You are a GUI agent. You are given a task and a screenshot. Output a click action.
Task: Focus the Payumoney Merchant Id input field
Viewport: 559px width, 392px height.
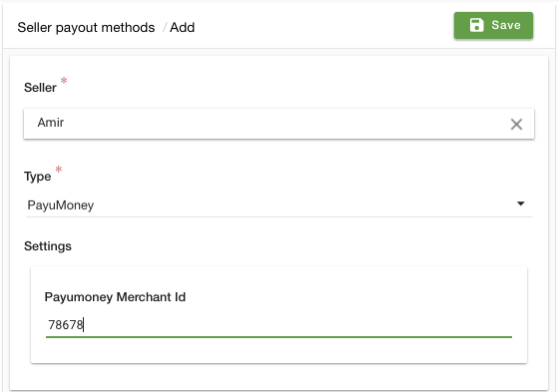coord(279,325)
